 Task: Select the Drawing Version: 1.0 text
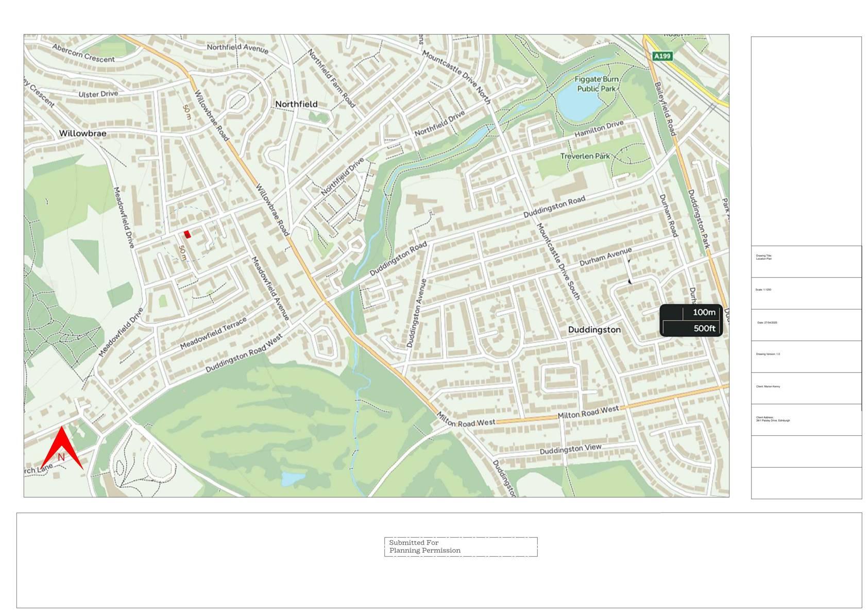pos(768,354)
